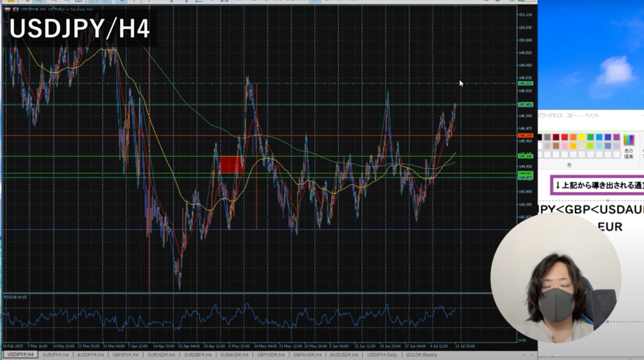The height and width of the screenshot is (360, 644).
Task: Select purple swatch in Paint palette
Action: 616,137
